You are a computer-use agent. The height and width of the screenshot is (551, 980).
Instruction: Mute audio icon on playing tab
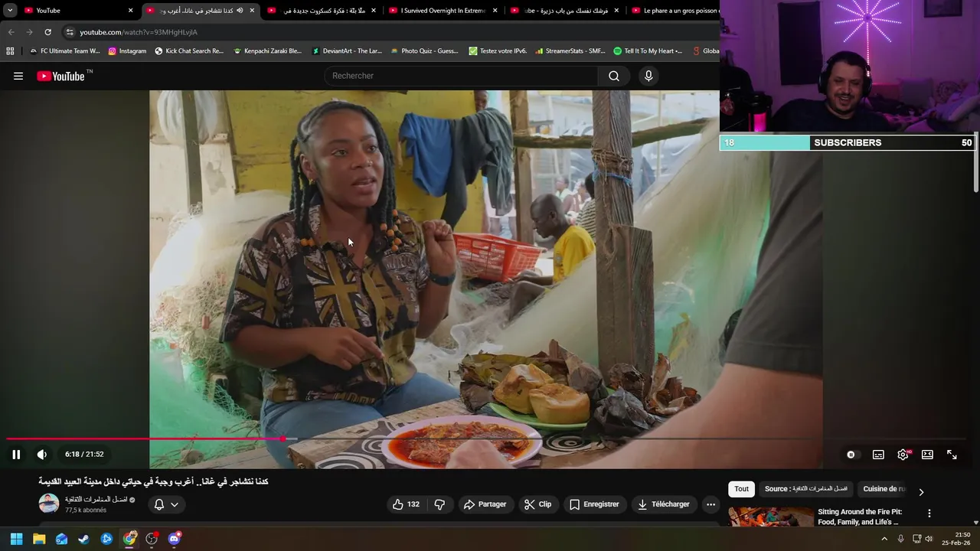click(240, 11)
